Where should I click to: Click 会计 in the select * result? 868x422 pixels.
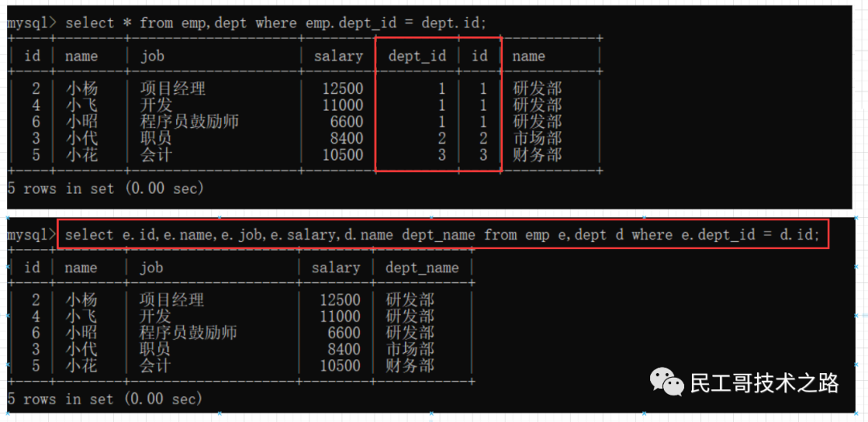point(156,154)
